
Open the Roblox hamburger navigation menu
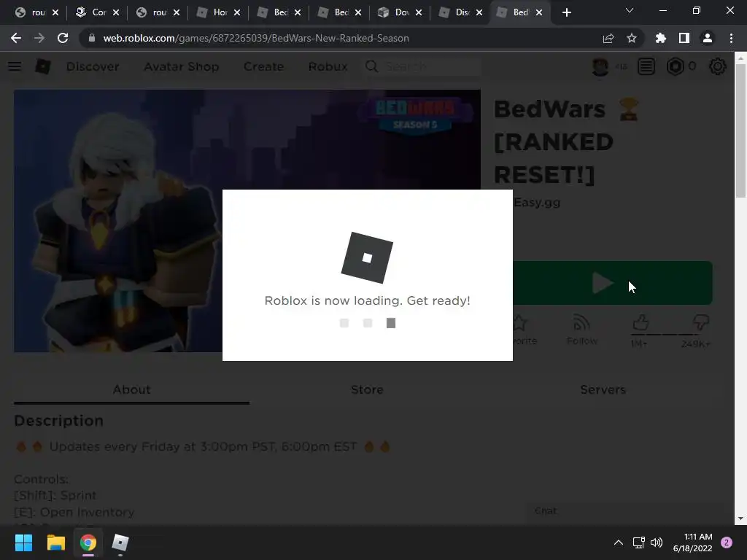pyautogui.click(x=15, y=66)
